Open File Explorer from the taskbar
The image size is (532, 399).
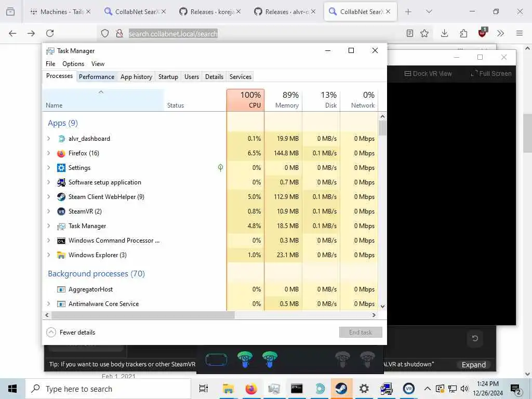229,389
